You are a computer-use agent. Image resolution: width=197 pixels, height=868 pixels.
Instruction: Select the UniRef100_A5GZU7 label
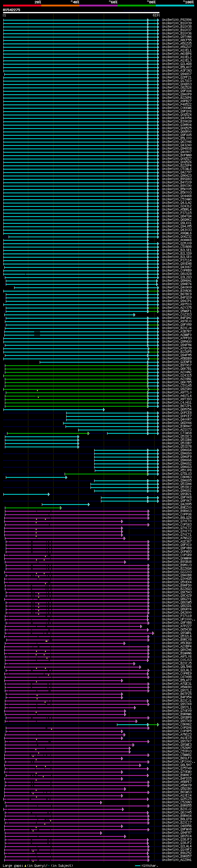pyautogui.click(x=177, y=47)
